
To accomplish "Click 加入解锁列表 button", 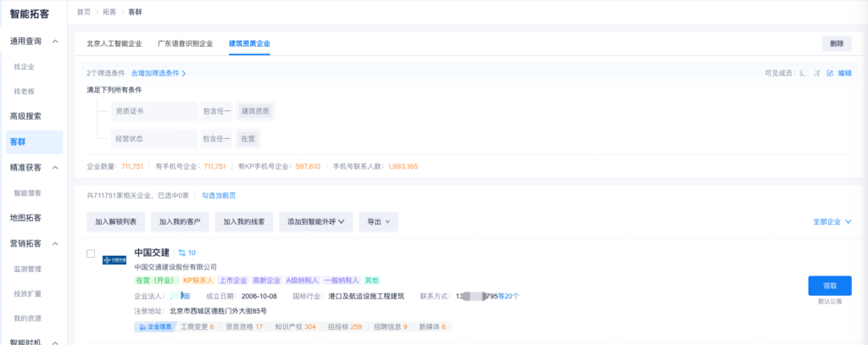I will [x=115, y=221].
